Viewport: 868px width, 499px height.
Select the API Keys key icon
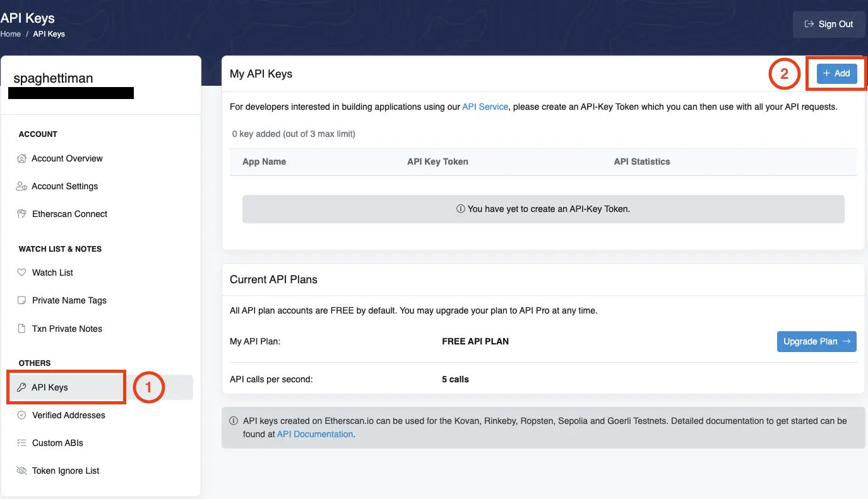pyautogui.click(x=22, y=387)
